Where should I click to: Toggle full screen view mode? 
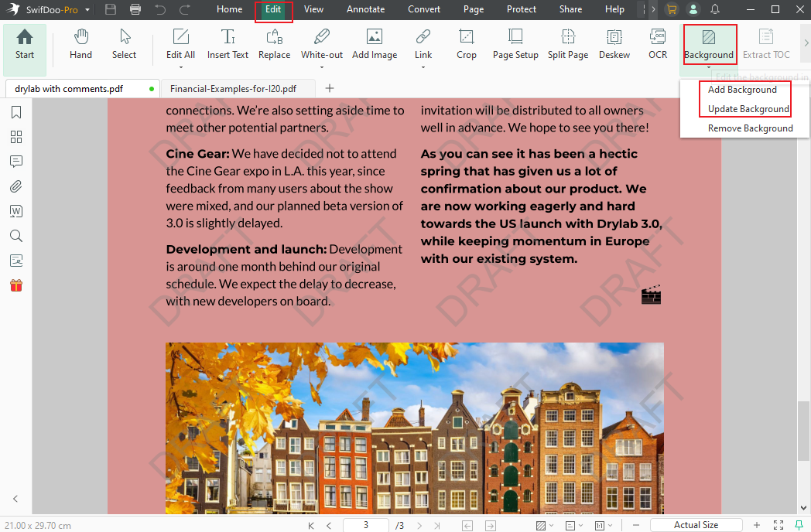pos(778,525)
